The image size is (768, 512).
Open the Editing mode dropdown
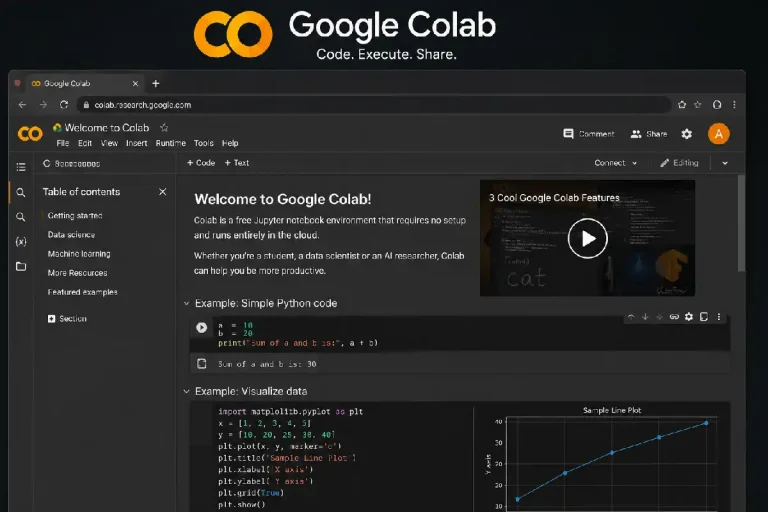tap(679, 163)
